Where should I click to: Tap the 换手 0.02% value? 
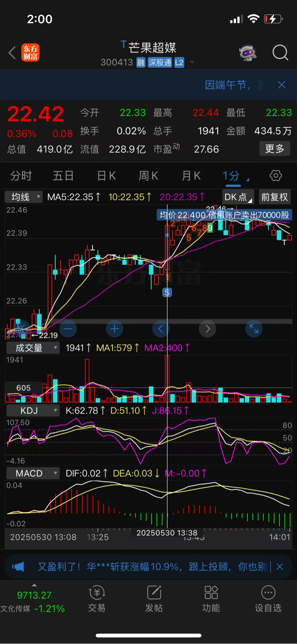pyautogui.click(x=131, y=131)
